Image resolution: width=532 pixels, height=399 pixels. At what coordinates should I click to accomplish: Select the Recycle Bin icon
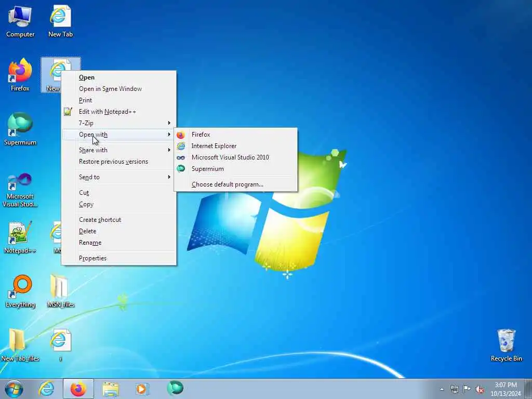(506, 345)
